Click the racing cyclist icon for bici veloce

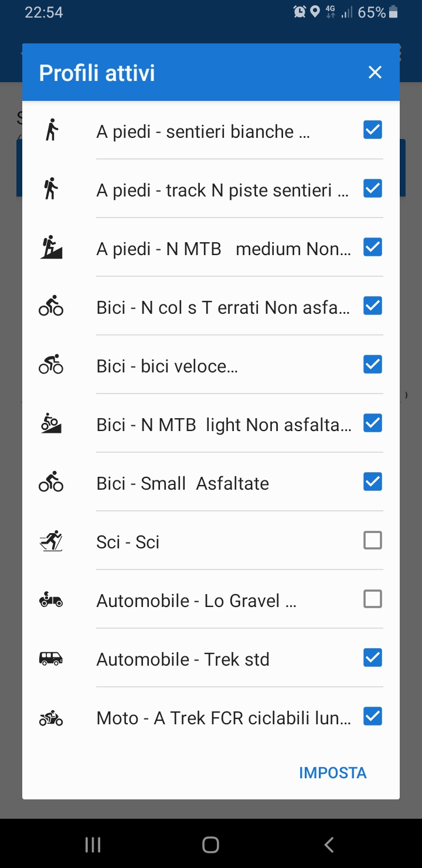pos(52,365)
